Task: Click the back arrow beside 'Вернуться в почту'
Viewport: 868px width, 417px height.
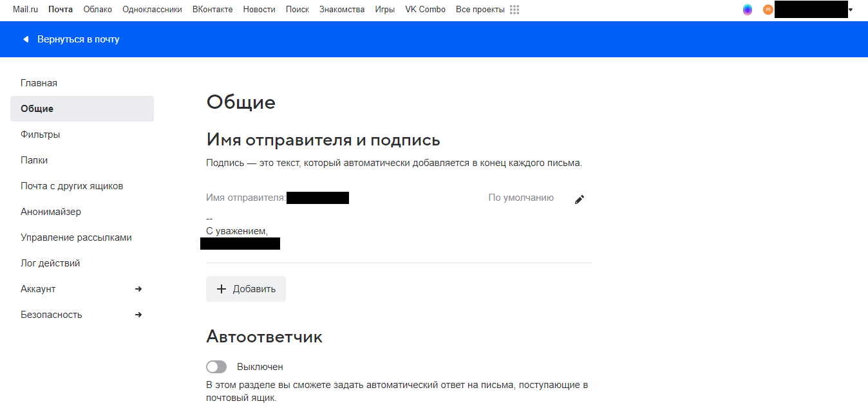Action: point(26,39)
